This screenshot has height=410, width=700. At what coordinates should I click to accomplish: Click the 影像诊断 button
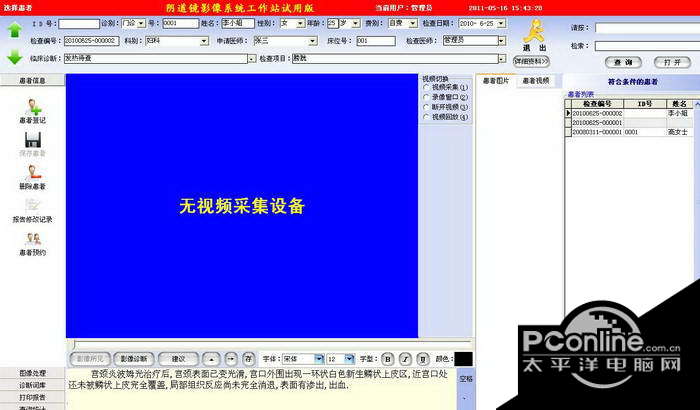tap(134, 359)
